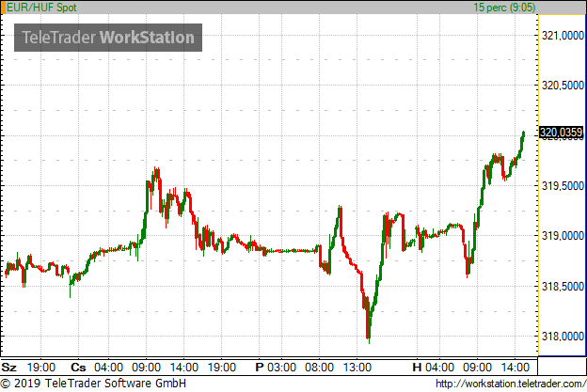
Task: Click the 318,0000 price axis label
Action: pyautogui.click(x=563, y=337)
